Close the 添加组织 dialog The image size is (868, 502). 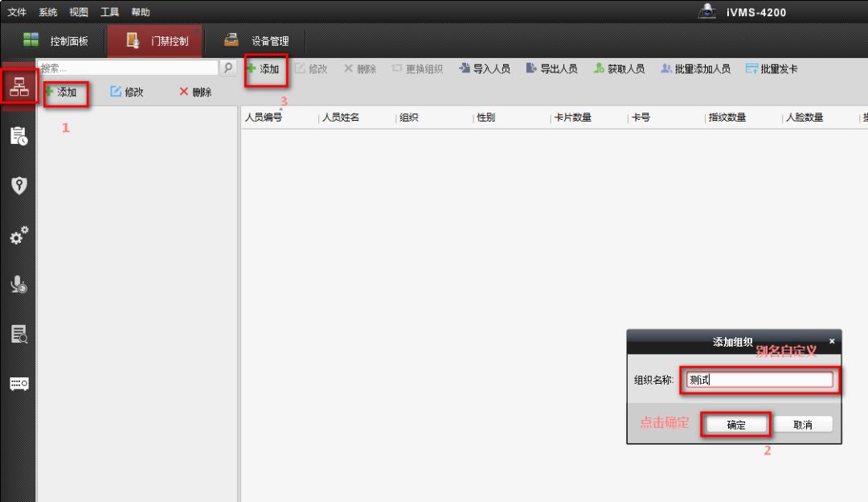point(832,341)
